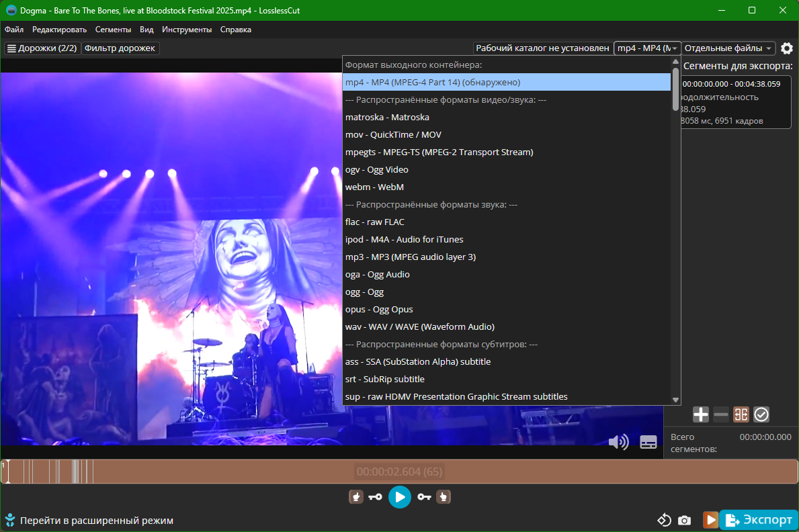This screenshot has height=532, width=799.
Task: Mute audio with the speaker icon
Action: (x=619, y=442)
